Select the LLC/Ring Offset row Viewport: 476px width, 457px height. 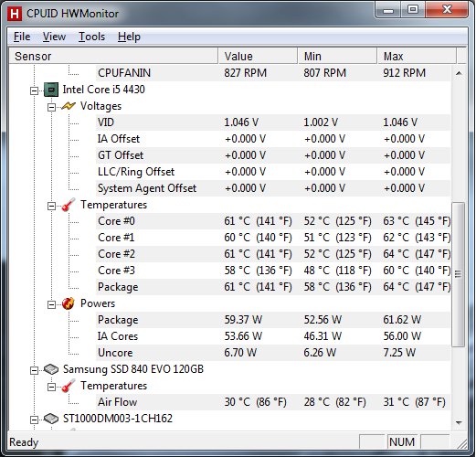(x=273, y=172)
